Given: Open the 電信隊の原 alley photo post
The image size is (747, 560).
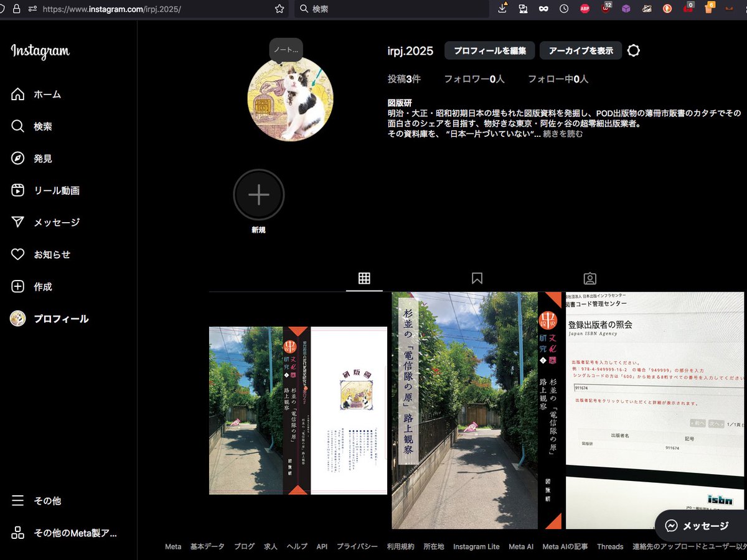Looking at the screenshot, I should (x=477, y=411).
